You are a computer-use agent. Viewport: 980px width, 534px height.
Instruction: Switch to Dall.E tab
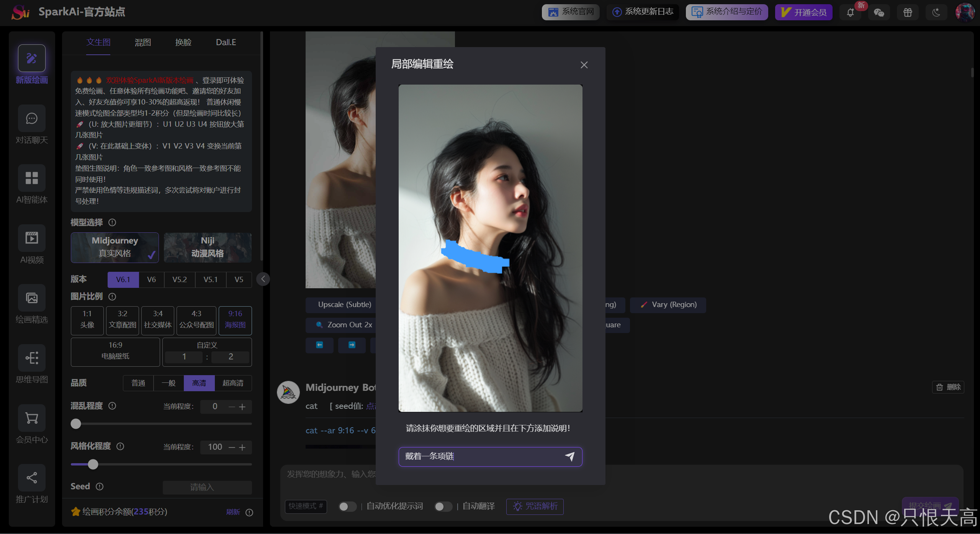pyautogui.click(x=226, y=42)
